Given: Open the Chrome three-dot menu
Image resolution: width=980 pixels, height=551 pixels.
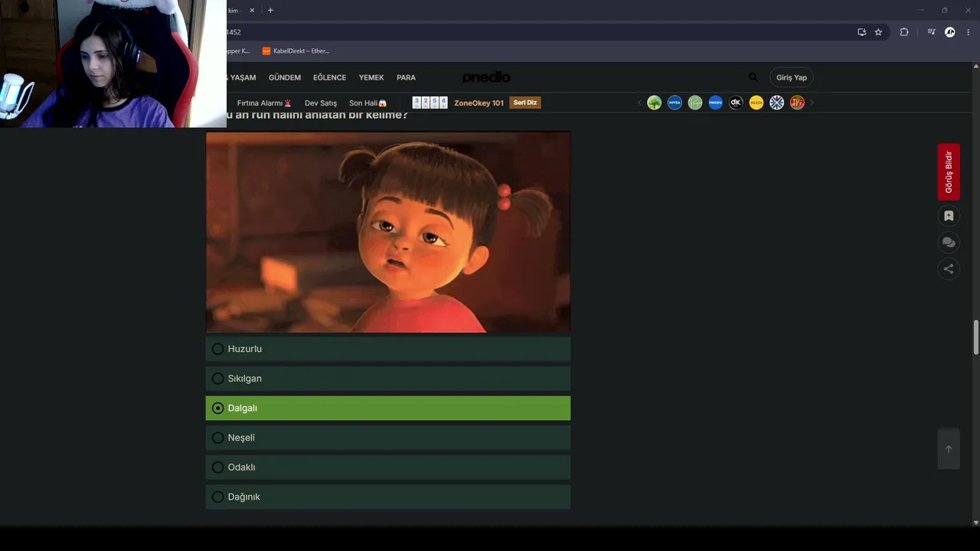Looking at the screenshot, I should point(969,32).
